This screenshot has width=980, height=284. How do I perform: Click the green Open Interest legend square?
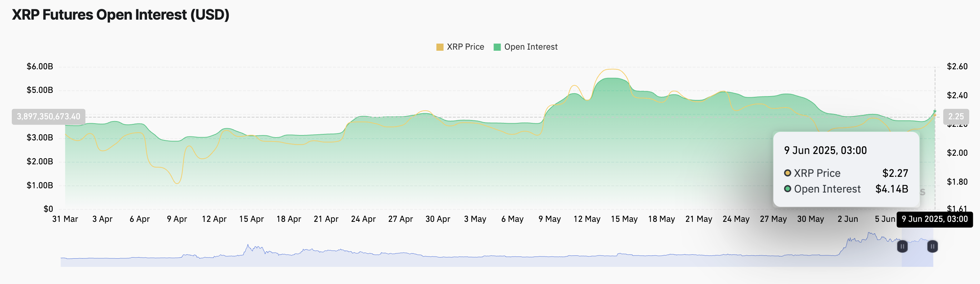click(x=497, y=47)
